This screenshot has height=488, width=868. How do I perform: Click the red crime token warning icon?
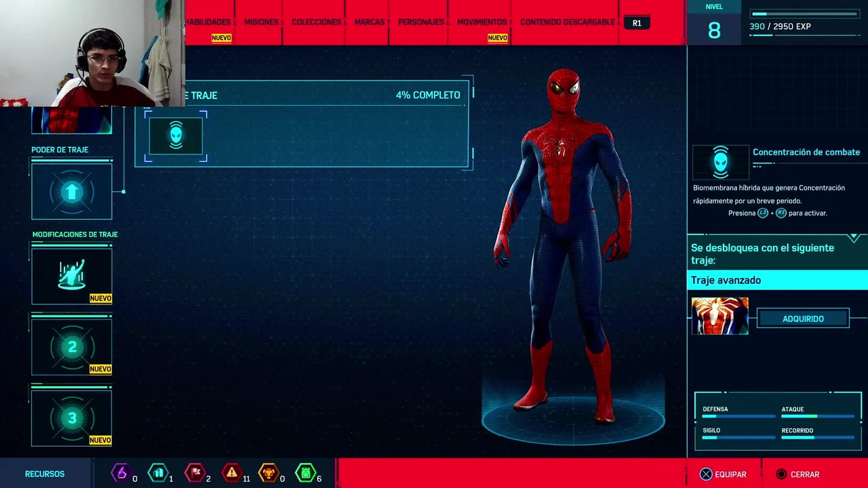(232, 472)
